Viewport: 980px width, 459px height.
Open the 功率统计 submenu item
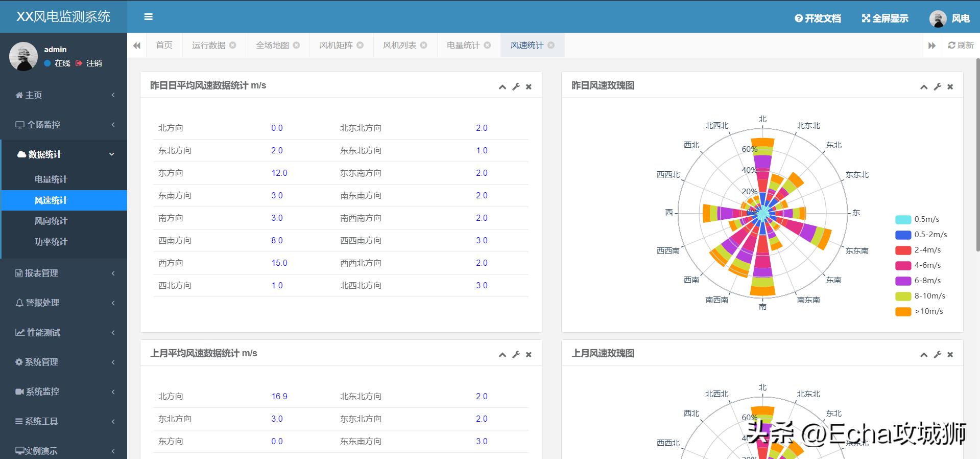(63, 242)
